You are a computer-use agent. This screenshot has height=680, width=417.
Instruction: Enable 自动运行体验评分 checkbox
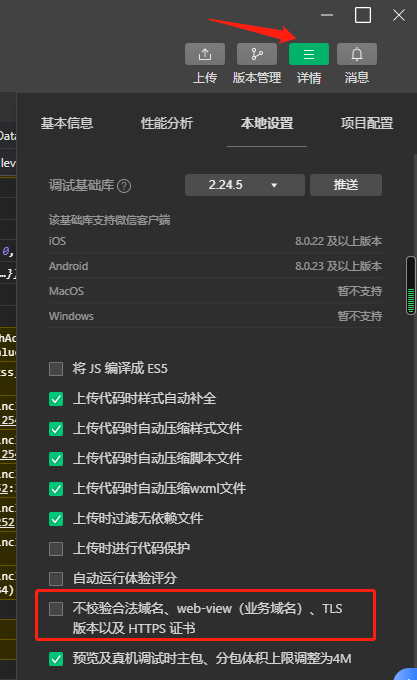point(56,579)
